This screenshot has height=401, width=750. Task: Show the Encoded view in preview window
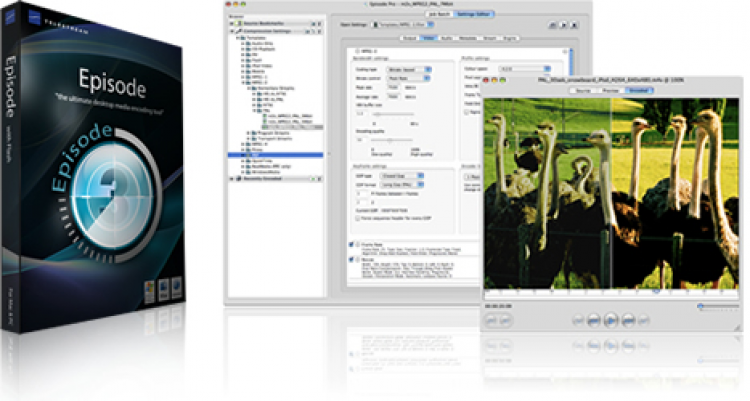(x=639, y=90)
